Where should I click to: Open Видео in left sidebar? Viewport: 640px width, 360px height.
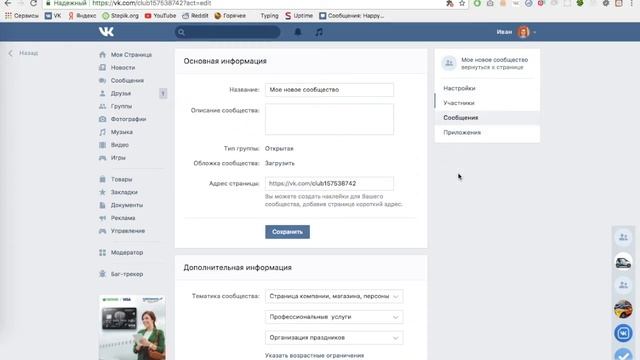tap(120, 145)
